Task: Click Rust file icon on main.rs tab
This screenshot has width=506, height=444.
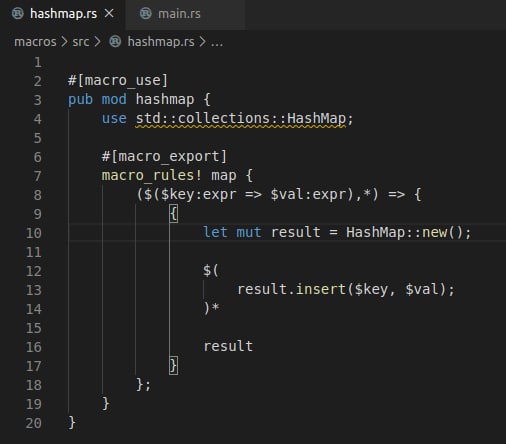Action: (145, 14)
